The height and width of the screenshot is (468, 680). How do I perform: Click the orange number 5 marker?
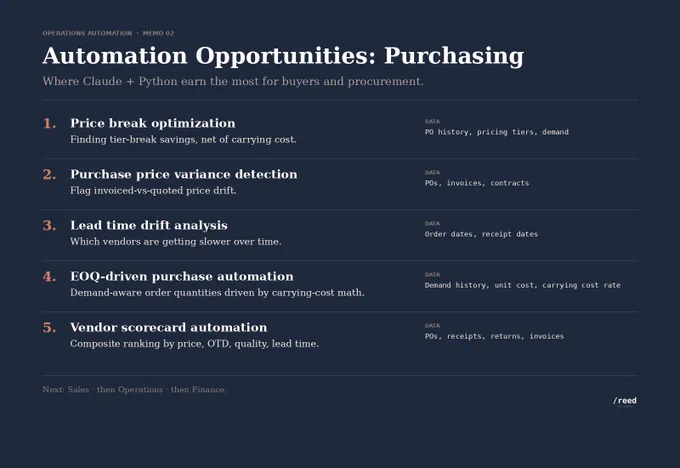(49, 327)
